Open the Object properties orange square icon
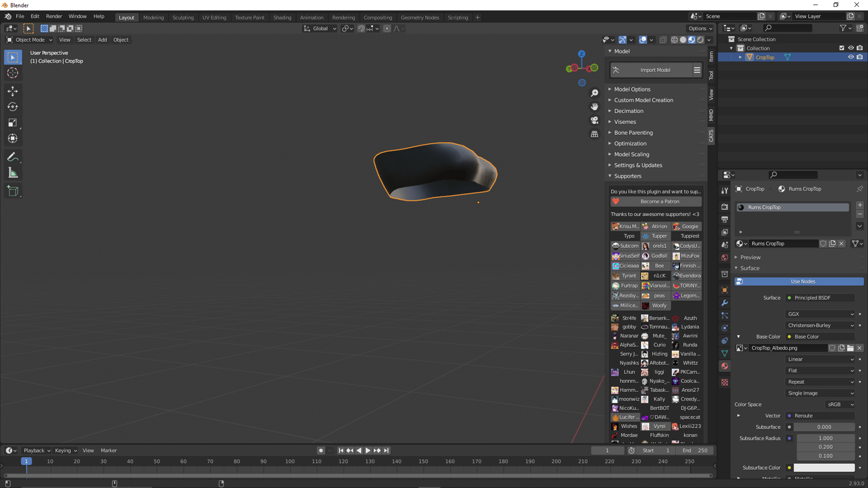868x488 pixels. pyautogui.click(x=724, y=290)
